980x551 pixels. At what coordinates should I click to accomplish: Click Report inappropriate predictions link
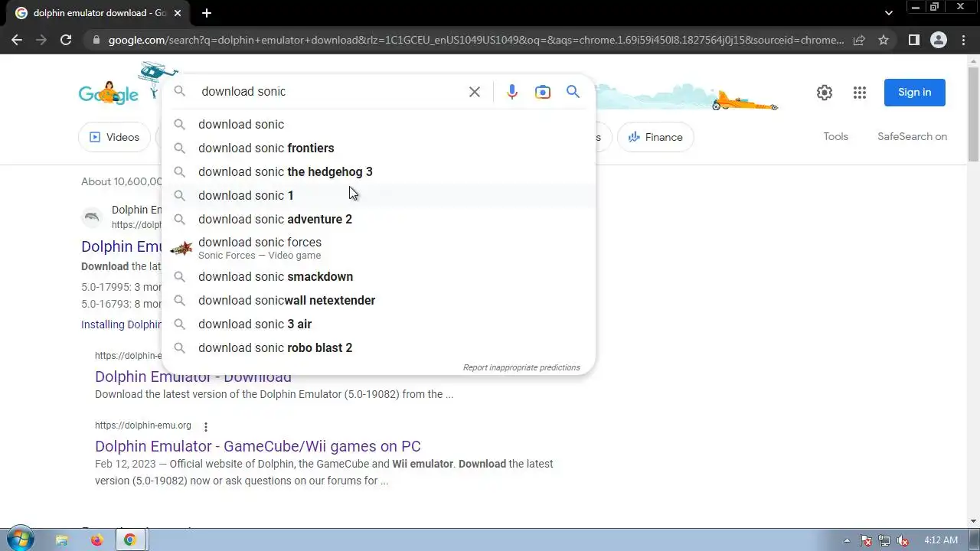coord(521,367)
